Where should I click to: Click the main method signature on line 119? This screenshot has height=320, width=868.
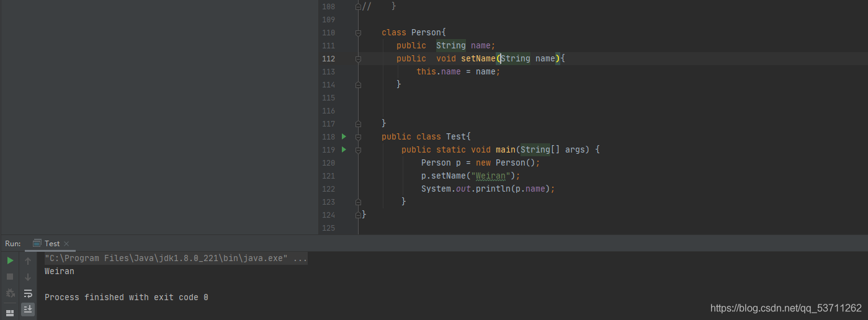click(x=501, y=149)
